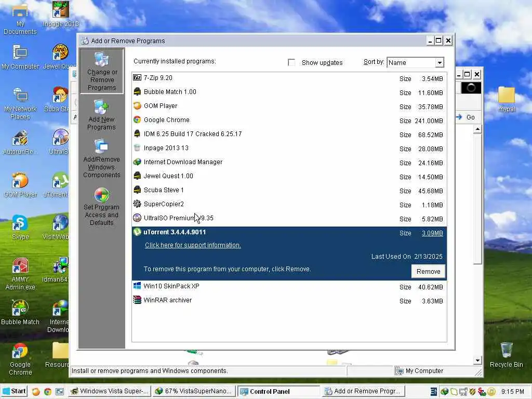Click the Win10 SkinPack XP icon
The height and width of the screenshot is (399, 532).
[137, 286]
